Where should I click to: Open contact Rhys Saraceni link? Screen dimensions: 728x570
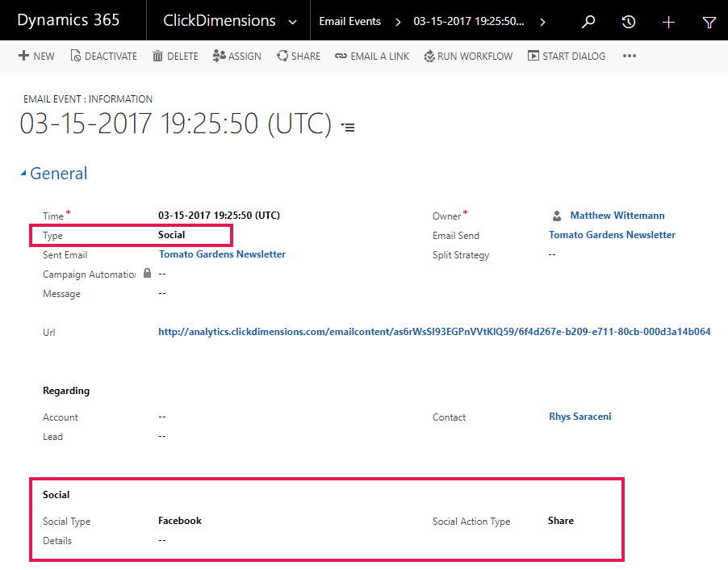pyautogui.click(x=579, y=417)
